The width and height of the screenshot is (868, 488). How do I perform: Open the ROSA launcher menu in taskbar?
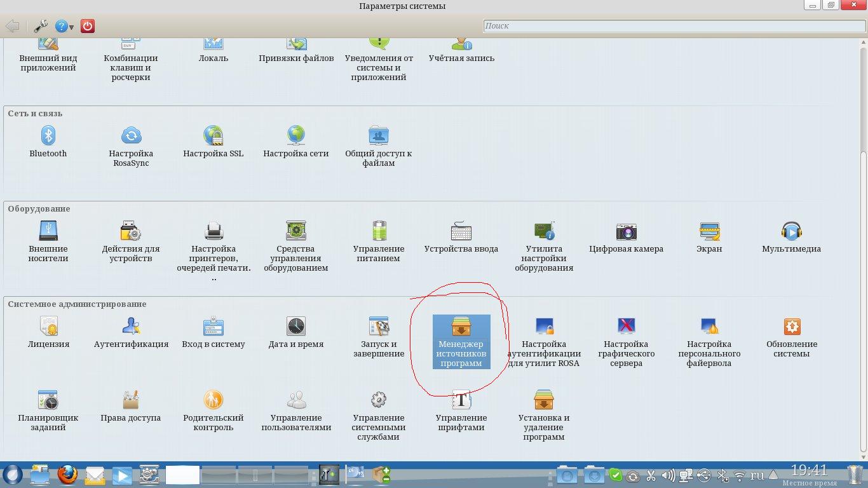tap(12, 475)
